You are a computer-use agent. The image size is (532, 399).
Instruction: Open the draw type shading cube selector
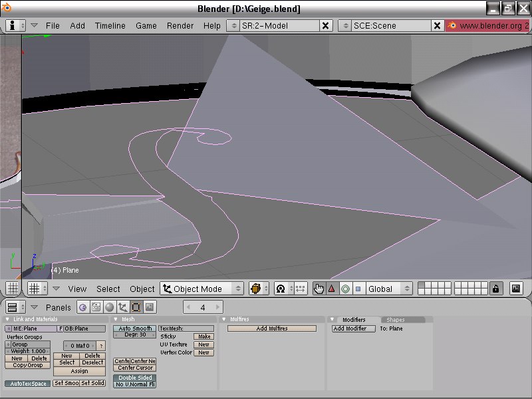click(257, 289)
